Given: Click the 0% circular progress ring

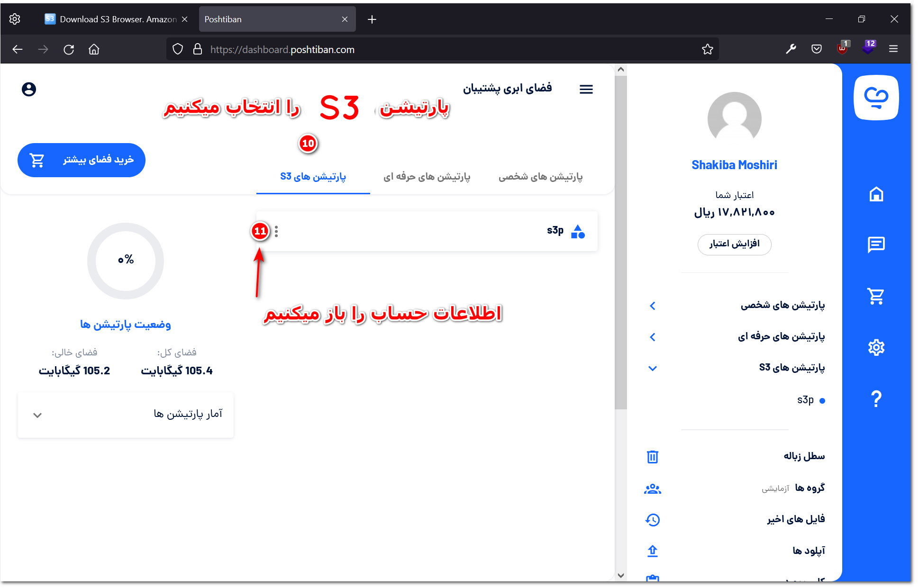Looking at the screenshot, I should pos(125,261).
